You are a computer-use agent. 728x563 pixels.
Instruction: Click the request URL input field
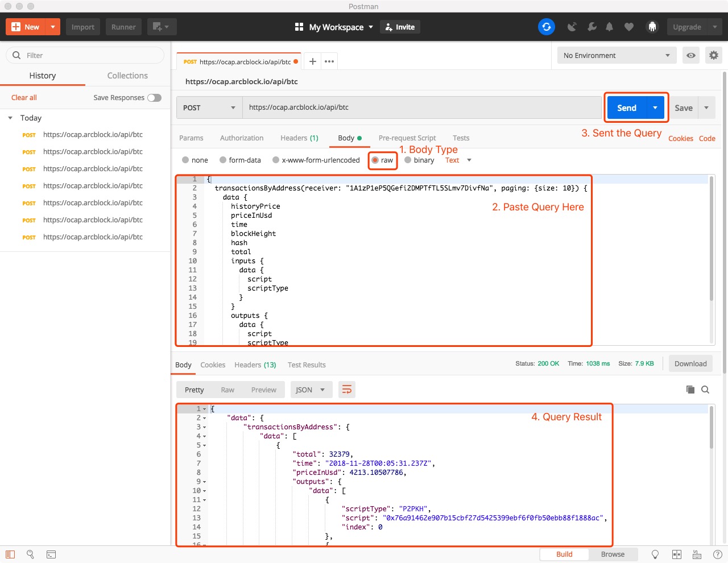coord(422,107)
